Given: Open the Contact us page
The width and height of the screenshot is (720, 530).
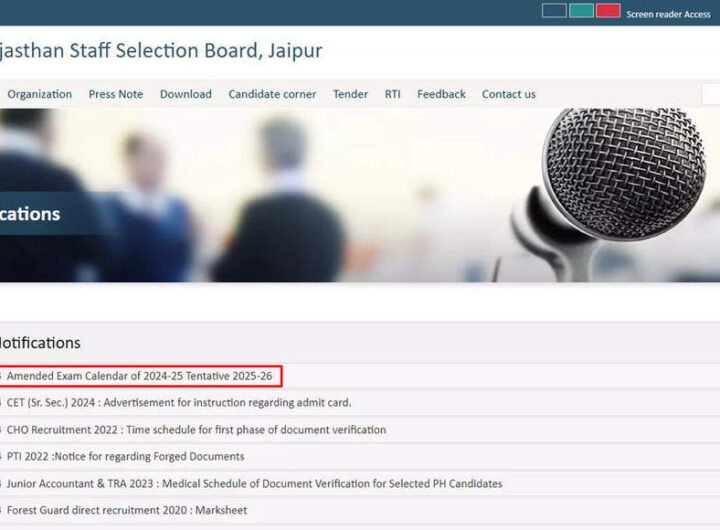Looking at the screenshot, I should pos(509,94).
